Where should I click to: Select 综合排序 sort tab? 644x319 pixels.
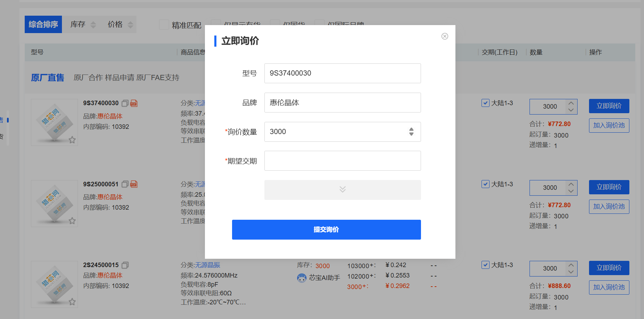click(43, 24)
